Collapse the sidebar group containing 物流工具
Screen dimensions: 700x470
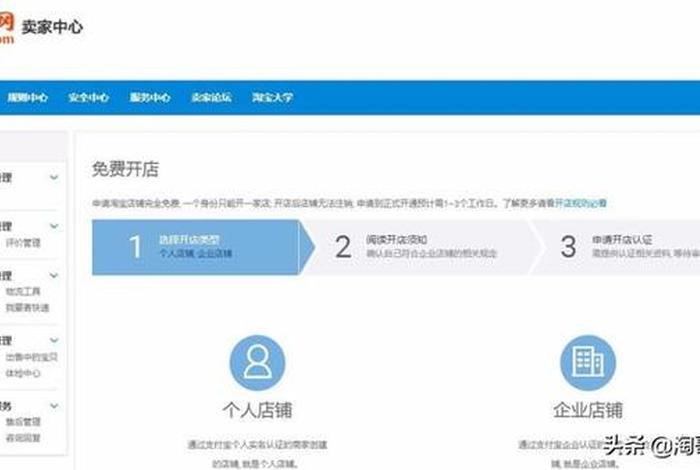click(54, 275)
